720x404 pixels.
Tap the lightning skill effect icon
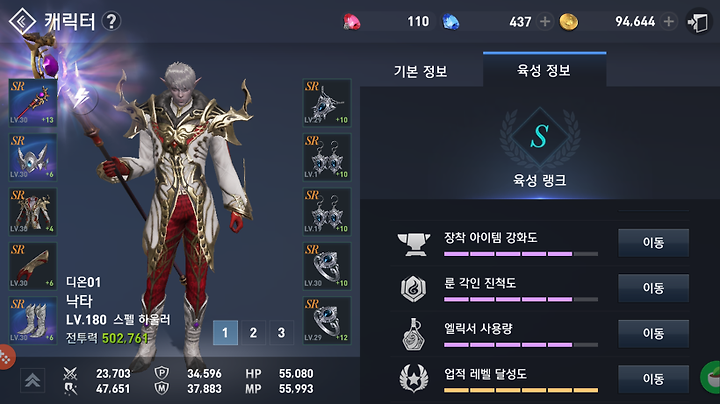pyautogui.click(x=82, y=96)
